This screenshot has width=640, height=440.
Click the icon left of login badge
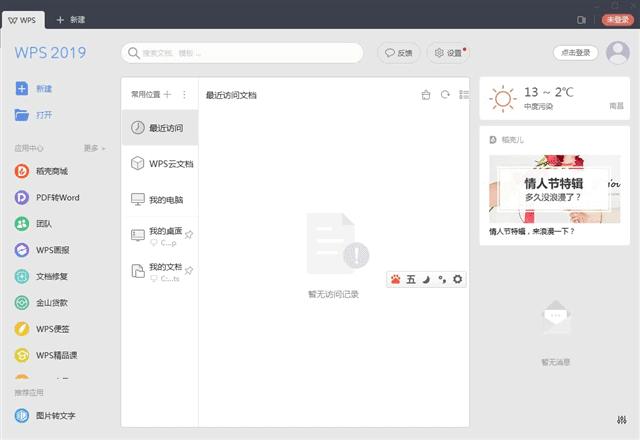581,20
